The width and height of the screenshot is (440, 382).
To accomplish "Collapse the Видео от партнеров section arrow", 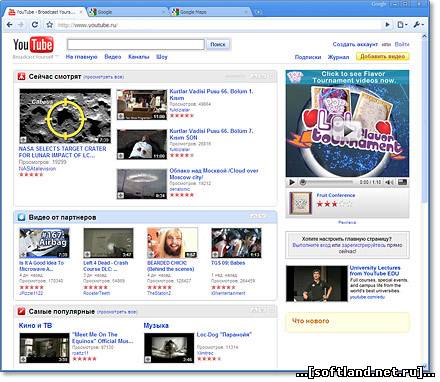I will click(x=262, y=216).
